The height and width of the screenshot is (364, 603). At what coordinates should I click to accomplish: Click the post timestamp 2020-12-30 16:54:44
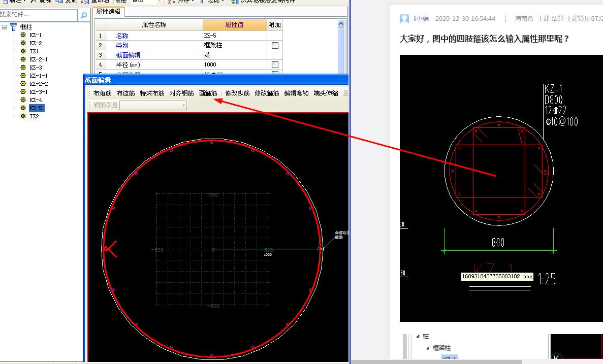(465, 18)
